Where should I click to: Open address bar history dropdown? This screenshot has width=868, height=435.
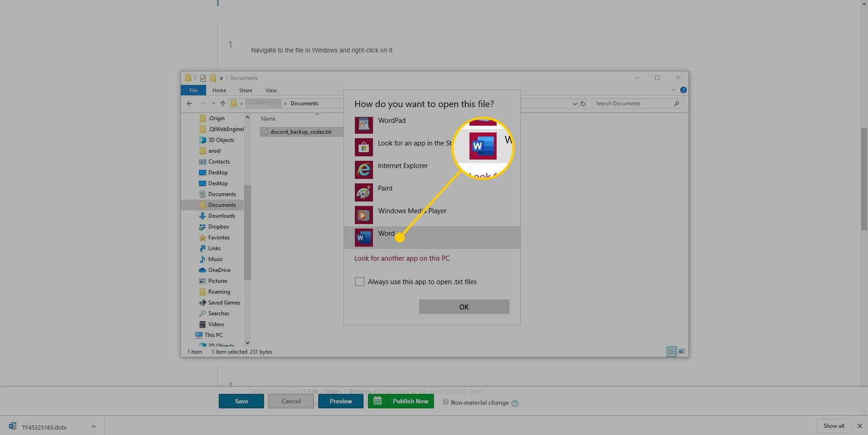tap(575, 103)
